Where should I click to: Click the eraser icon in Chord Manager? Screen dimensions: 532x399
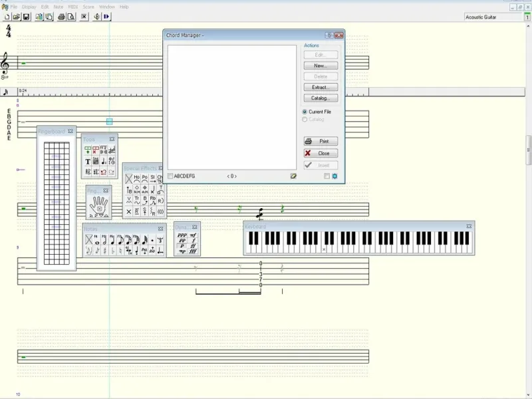point(293,176)
